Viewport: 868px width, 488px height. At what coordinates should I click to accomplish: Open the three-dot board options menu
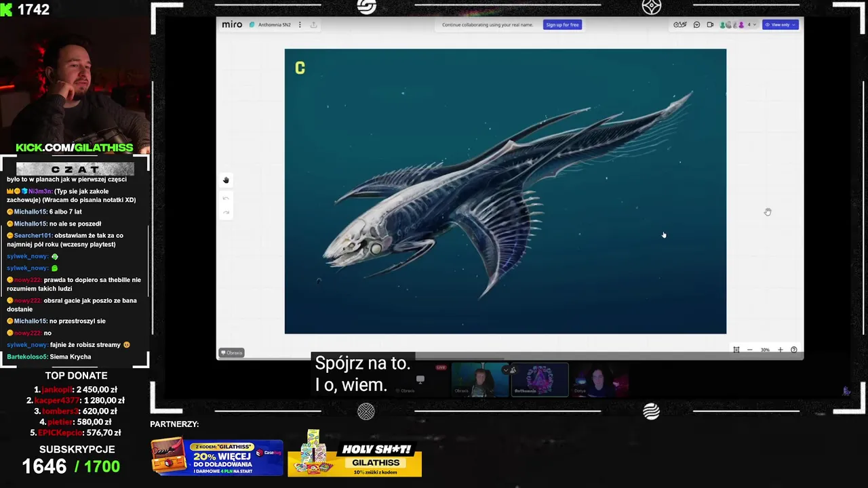(x=300, y=24)
